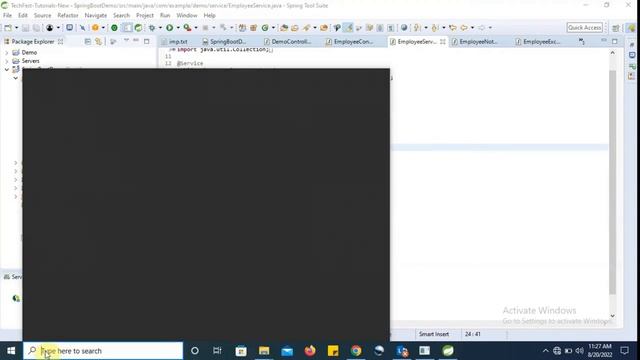
Task: Switch to imp.txt editor tab
Action: point(178,42)
